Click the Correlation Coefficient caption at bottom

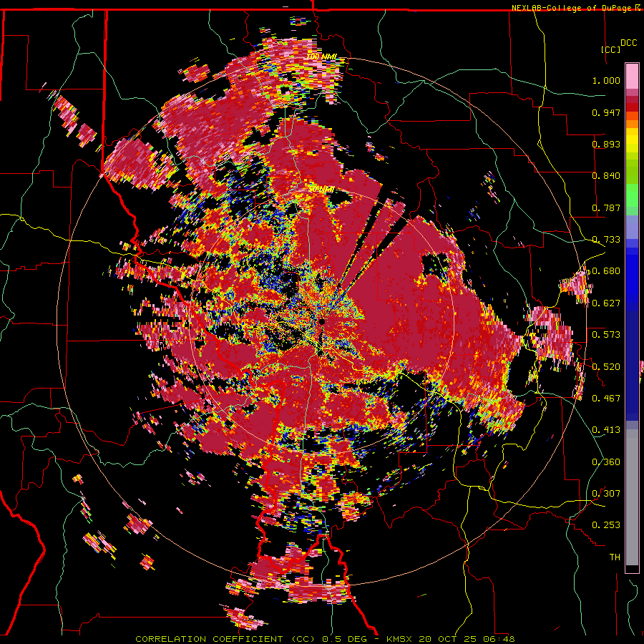click(x=326, y=639)
